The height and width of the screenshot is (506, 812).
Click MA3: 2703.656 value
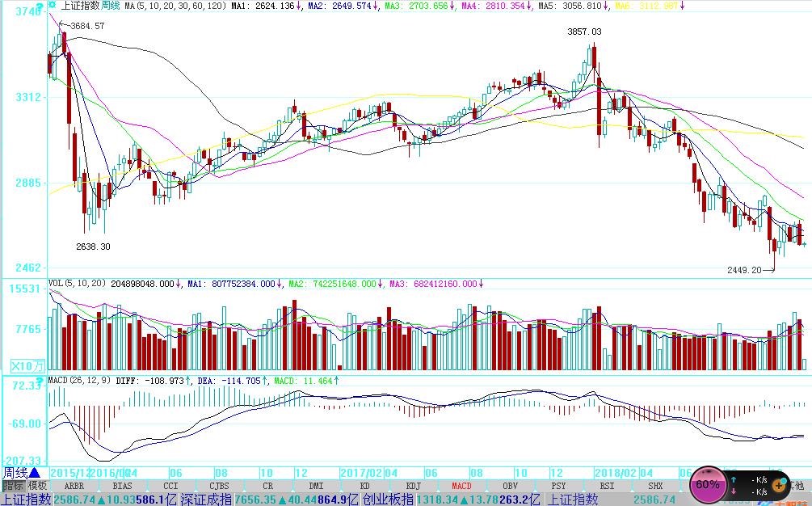point(416,6)
